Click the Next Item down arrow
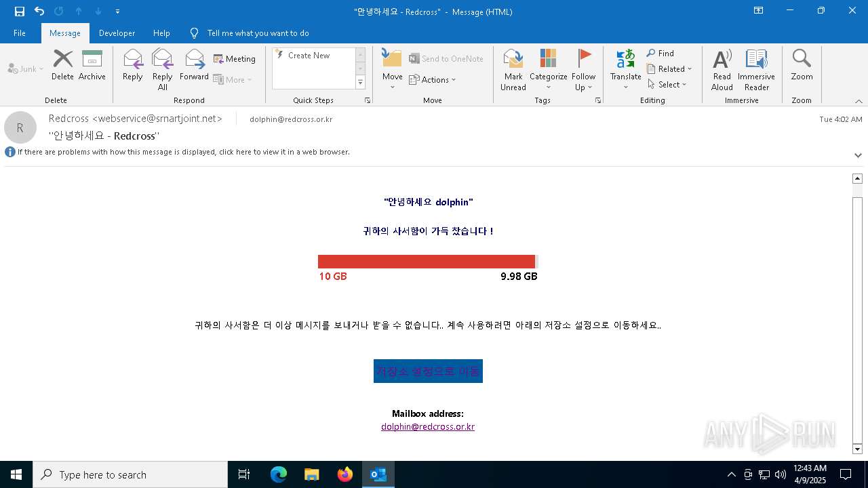The width and height of the screenshot is (868, 488). point(98,12)
